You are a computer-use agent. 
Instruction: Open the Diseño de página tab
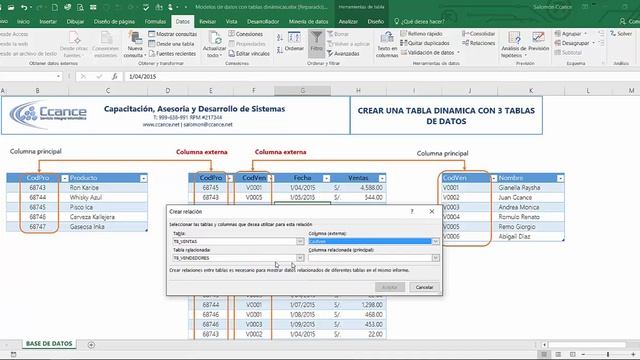click(x=114, y=21)
